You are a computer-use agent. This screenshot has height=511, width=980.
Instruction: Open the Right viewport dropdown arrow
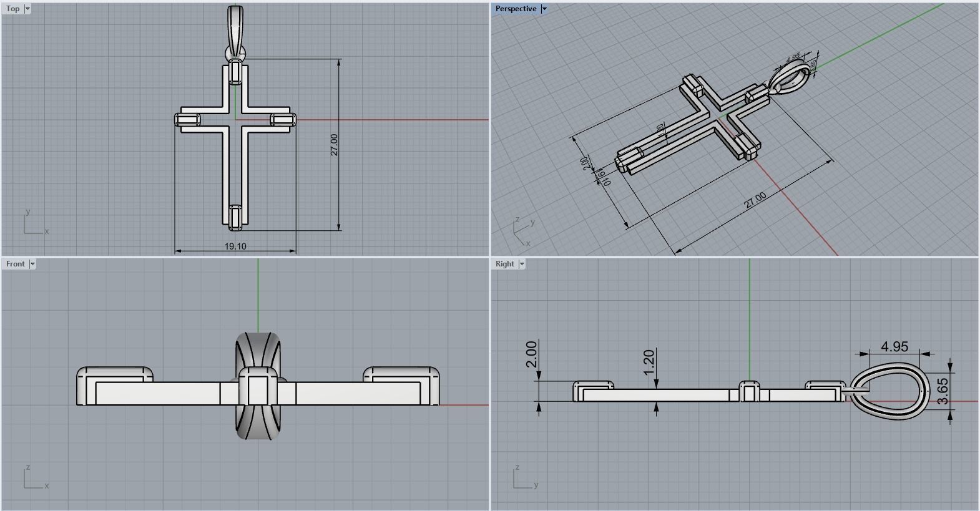click(x=522, y=264)
